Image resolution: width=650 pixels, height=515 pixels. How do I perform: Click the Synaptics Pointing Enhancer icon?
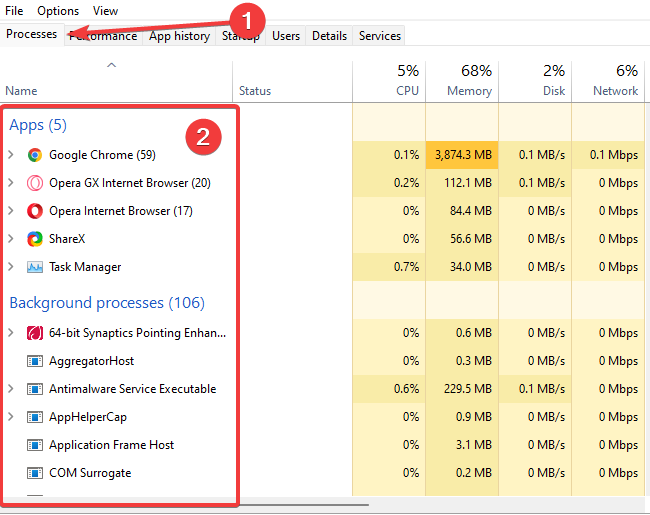click(35, 333)
